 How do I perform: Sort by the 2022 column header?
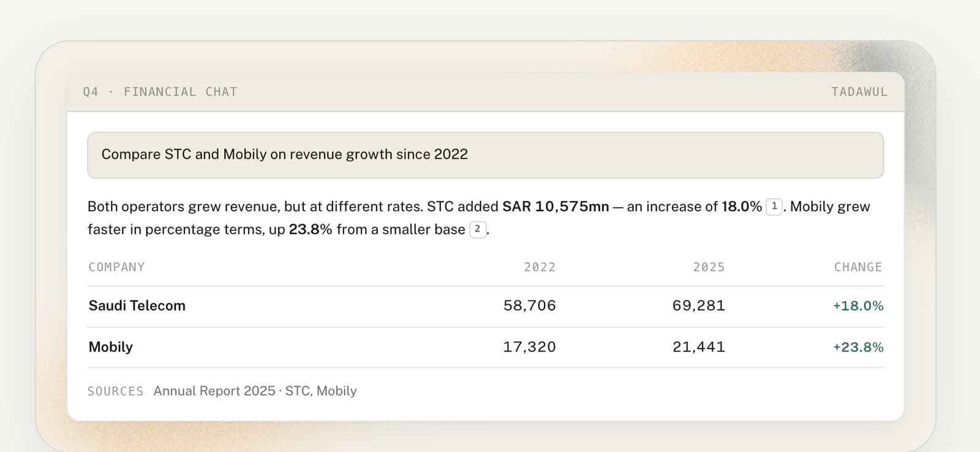pyautogui.click(x=540, y=267)
